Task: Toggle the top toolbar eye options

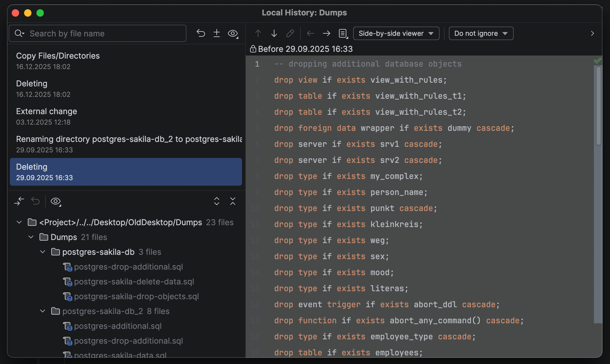Action: pyautogui.click(x=233, y=33)
